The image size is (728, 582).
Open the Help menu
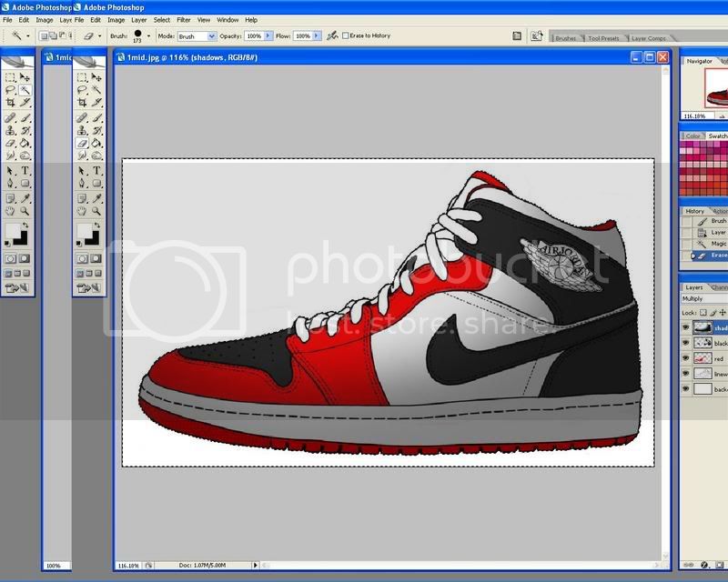coord(251,20)
